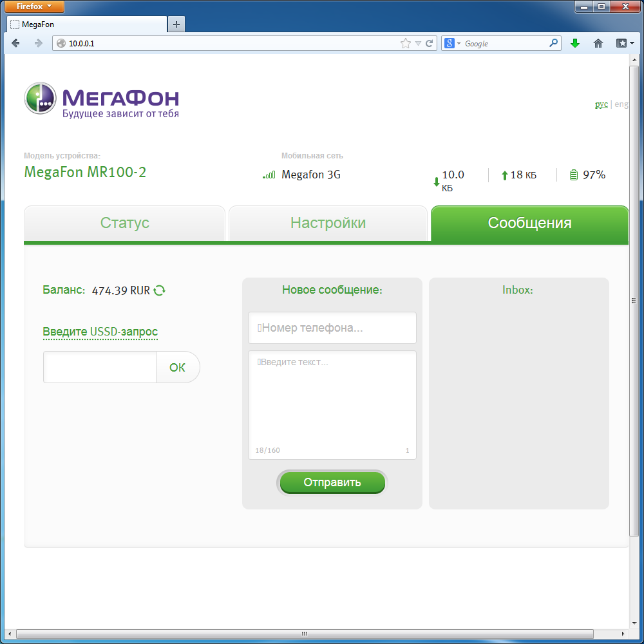
Task: Click the 97% battery value
Action: pyautogui.click(x=594, y=175)
